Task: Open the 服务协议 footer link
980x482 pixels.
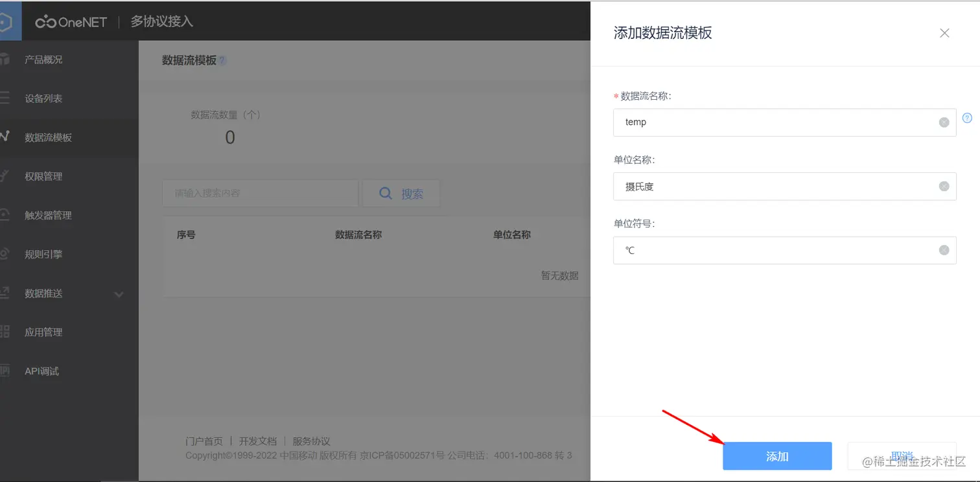Action: coord(311,441)
